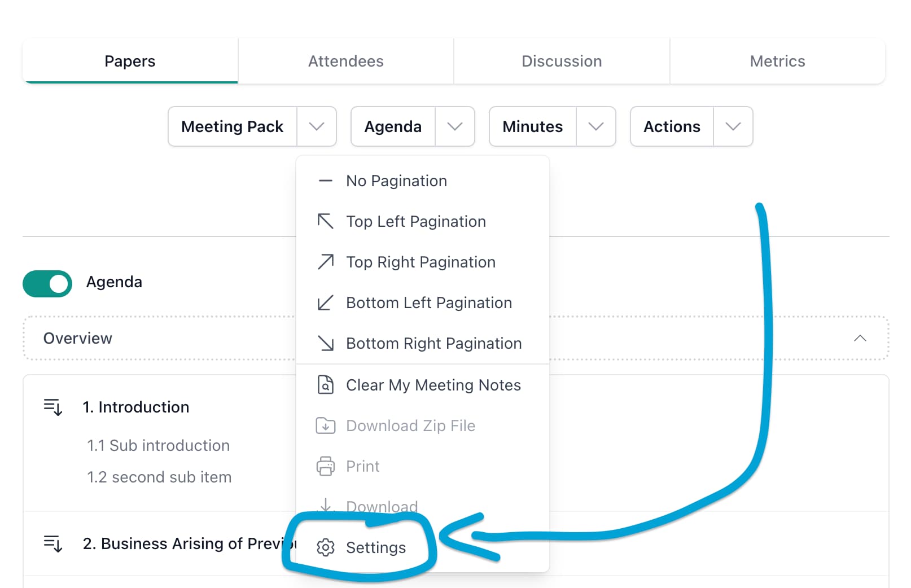Select the Settings menu entry

tap(375, 547)
